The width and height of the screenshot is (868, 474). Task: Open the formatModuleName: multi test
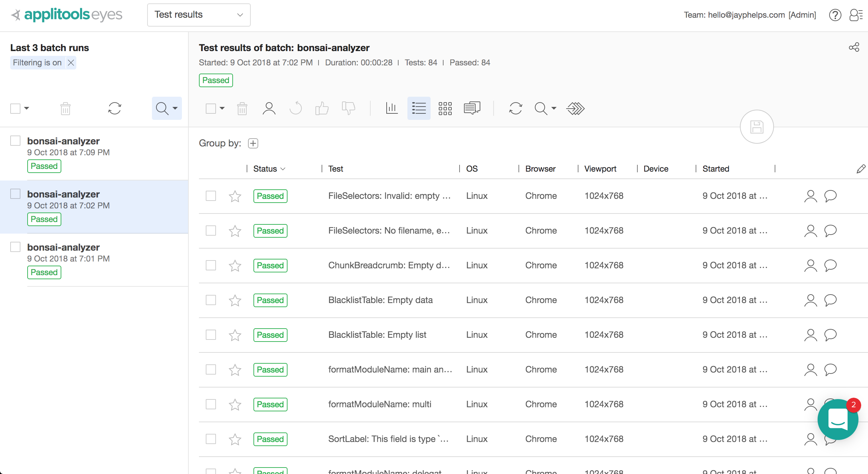pyautogui.click(x=379, y=404)
